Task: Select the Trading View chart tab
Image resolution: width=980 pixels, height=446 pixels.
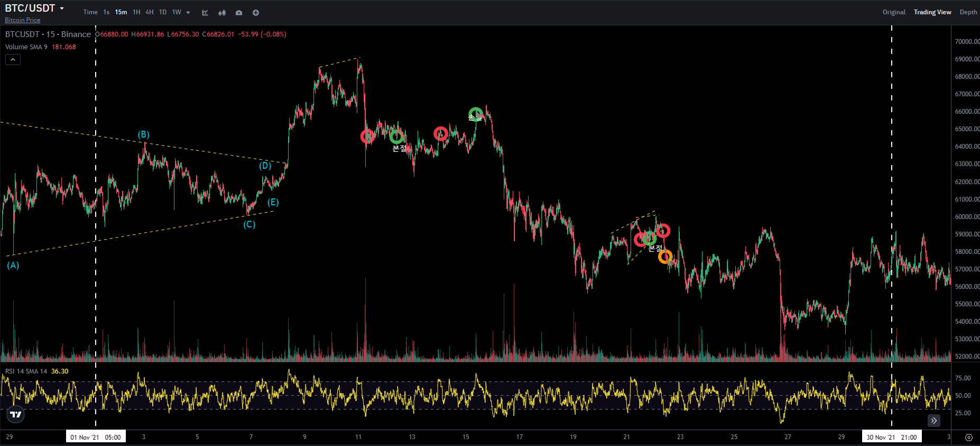Action: point(932,12)
